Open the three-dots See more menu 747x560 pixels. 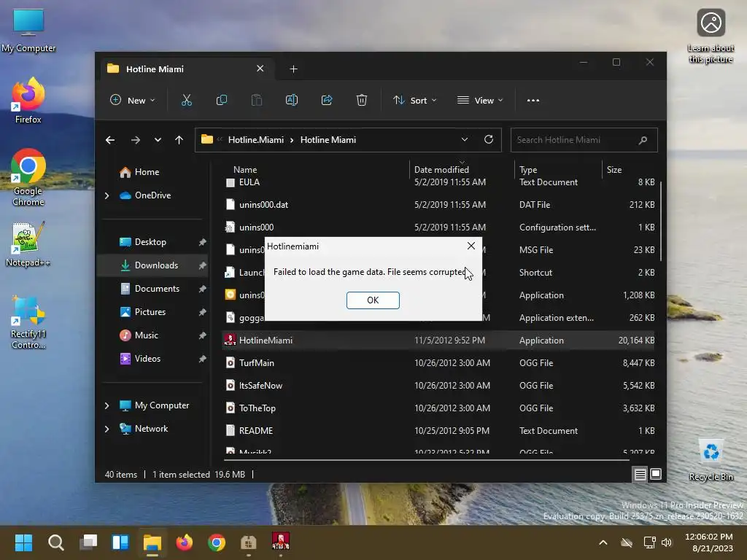(x=533, y=101)
